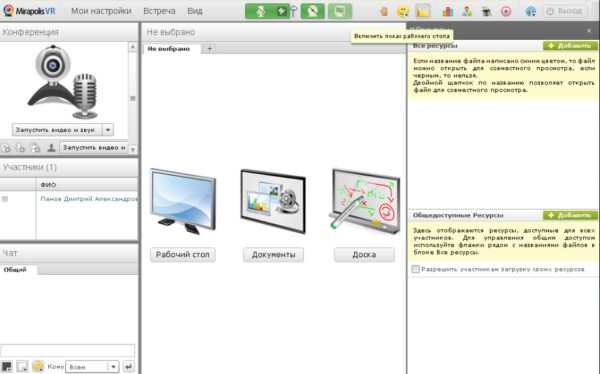Start recording with the red record icon
The height and width of the screenshot is (374, 600).
click(x=506, y=11)
